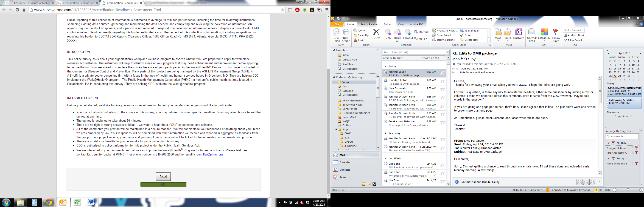Click the Outlook zoom in plus button
This screenshot has height=207, width=644.
[x=641, y=190]
